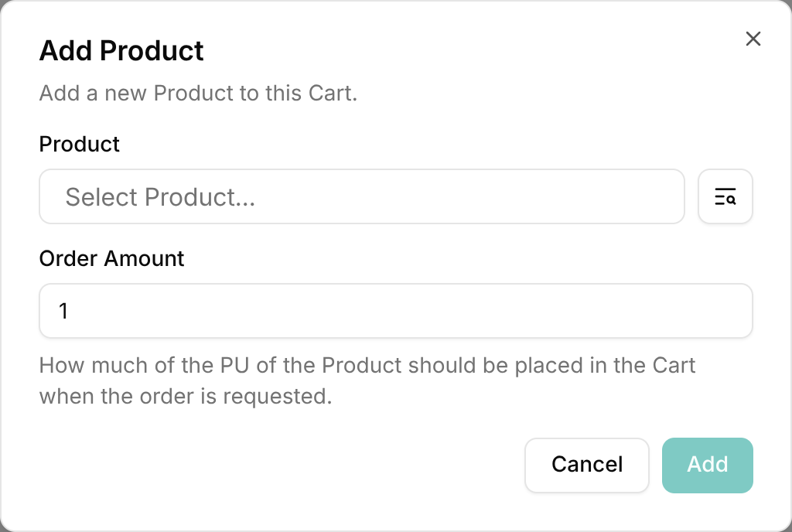Click the Add Product dialog title
The image size is (792, 532).
121,50
